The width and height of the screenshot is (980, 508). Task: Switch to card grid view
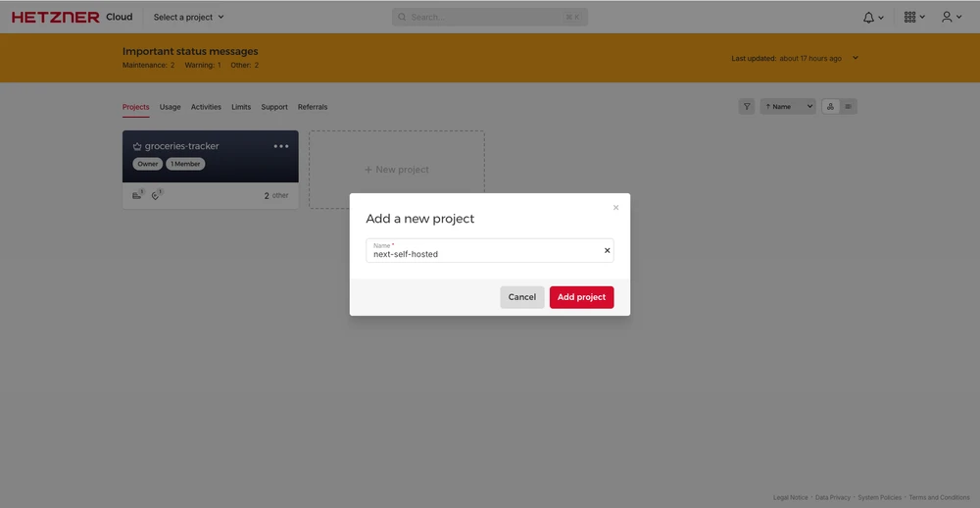pyautogui.click(x=830, y=106)
